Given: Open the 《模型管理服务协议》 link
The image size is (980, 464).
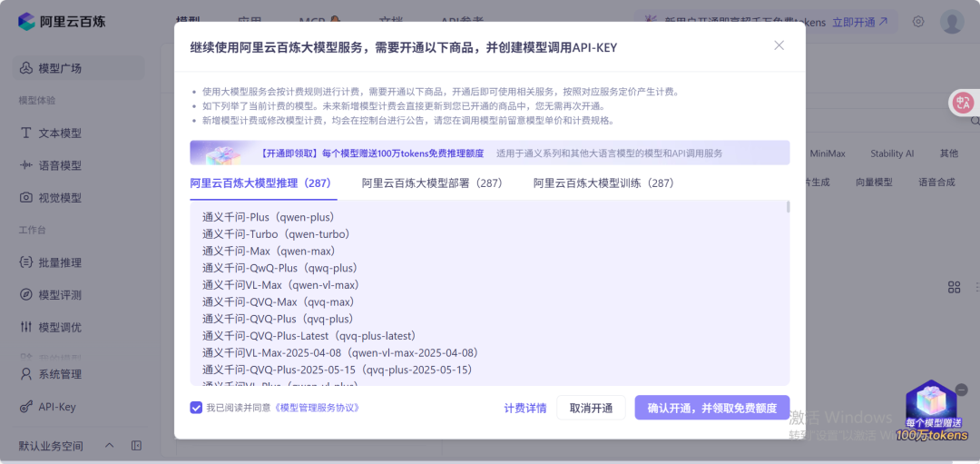Looking at the screenshot, I should tap(318, 408).
